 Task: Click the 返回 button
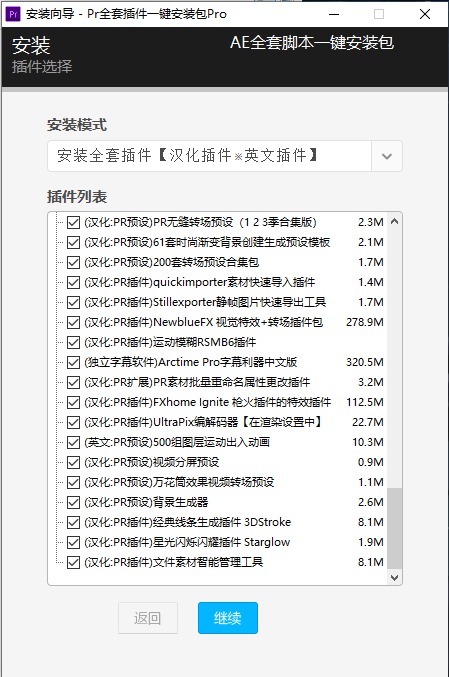pos(148,618)
